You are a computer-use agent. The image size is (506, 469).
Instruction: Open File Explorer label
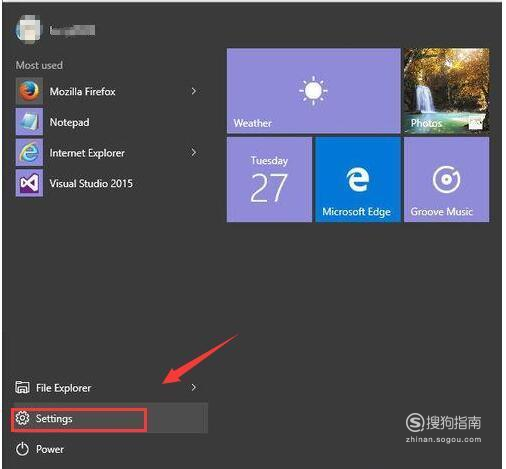tap(63, 388)
